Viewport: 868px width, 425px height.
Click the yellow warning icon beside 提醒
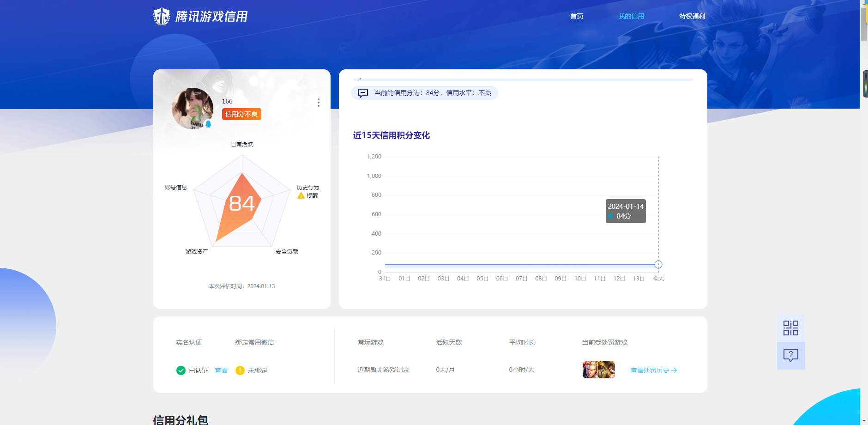tap(301, 195)
